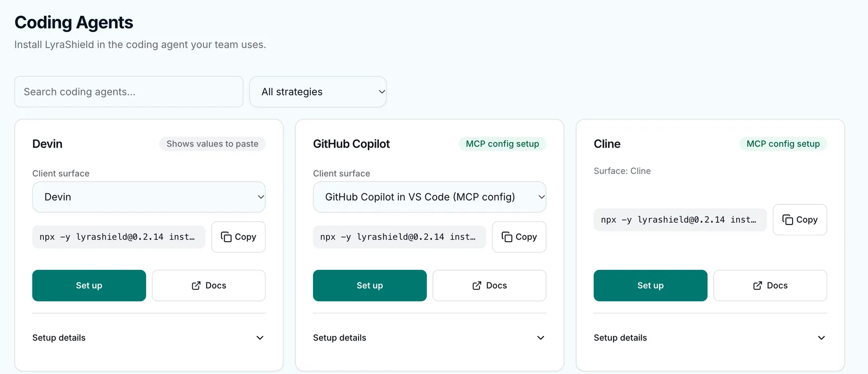
Task: Click external-link icon on Cline Docs button
Action: coord(758,286)
